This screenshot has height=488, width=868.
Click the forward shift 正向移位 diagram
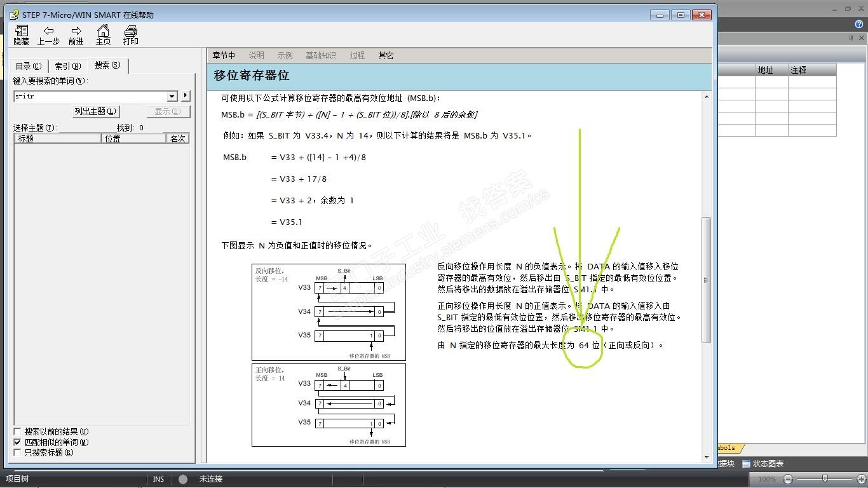(x=329, y=405)
